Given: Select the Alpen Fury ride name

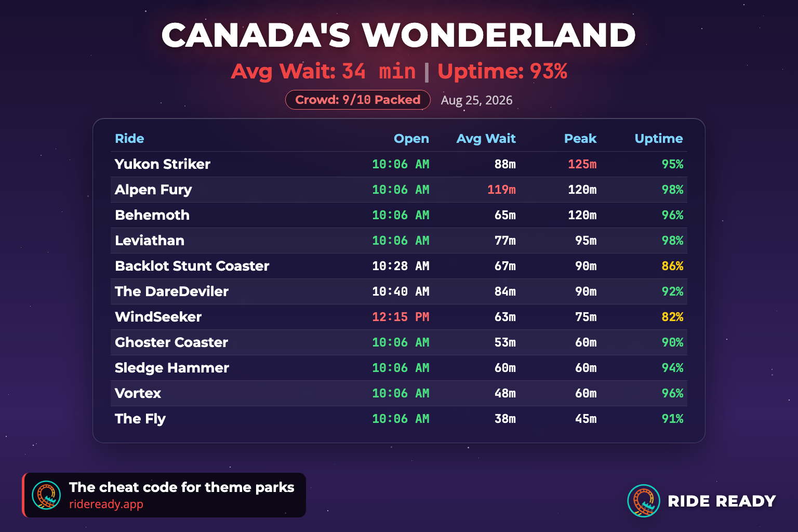Looking at the screenshot, I should click(153, 190).
